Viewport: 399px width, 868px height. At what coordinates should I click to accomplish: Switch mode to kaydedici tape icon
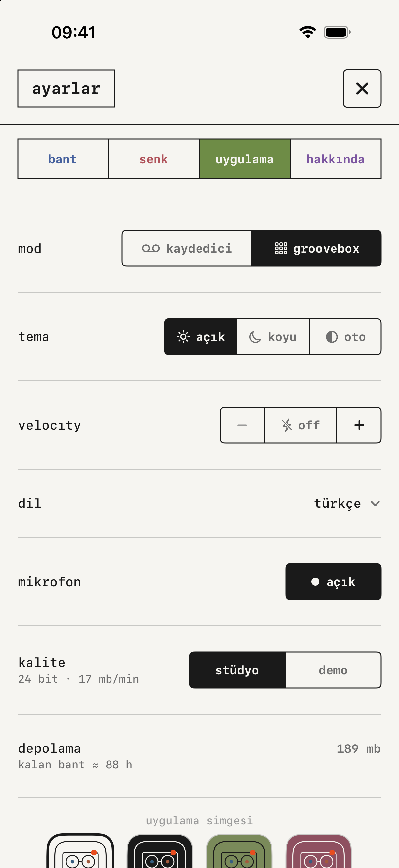click(187, 248)
